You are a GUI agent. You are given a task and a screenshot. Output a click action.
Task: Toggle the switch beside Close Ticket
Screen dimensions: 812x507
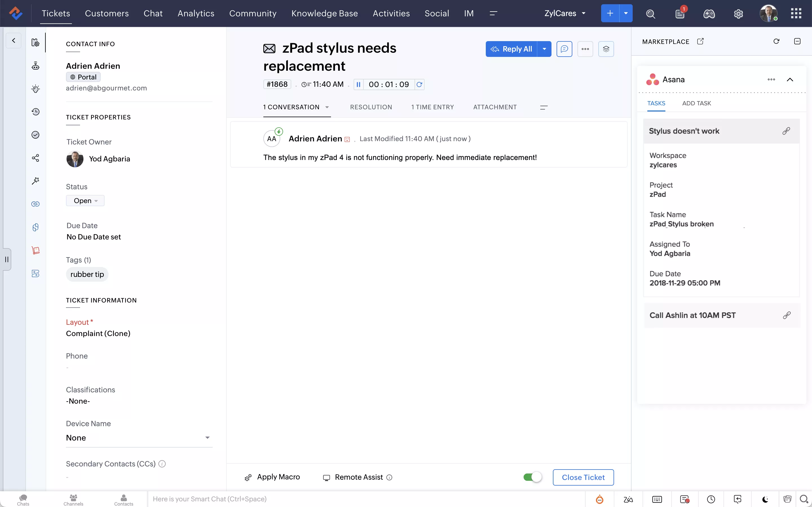[x=533, y=477]
